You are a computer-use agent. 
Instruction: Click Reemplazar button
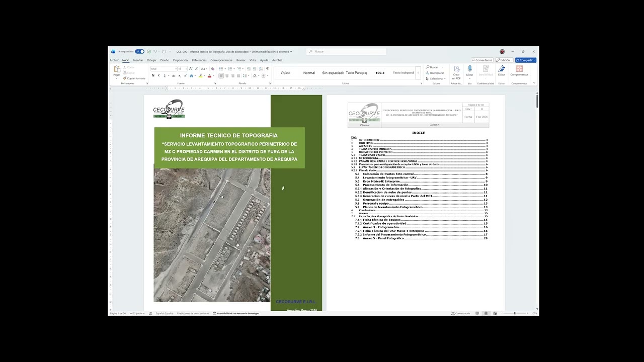(x=435, y=73)
